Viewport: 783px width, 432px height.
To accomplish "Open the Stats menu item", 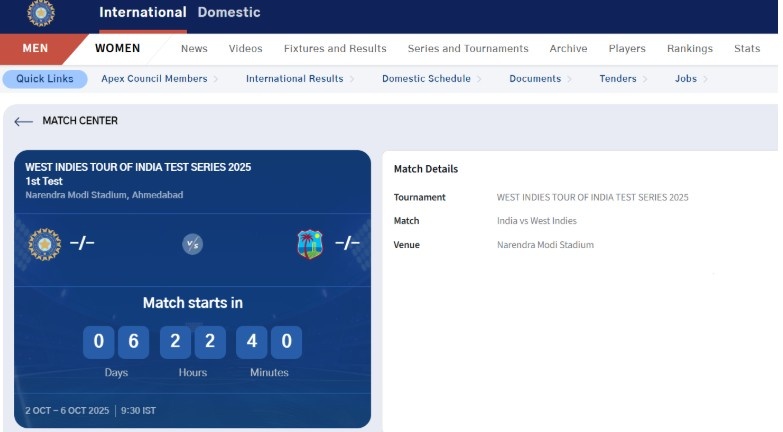I will (747, 48).
